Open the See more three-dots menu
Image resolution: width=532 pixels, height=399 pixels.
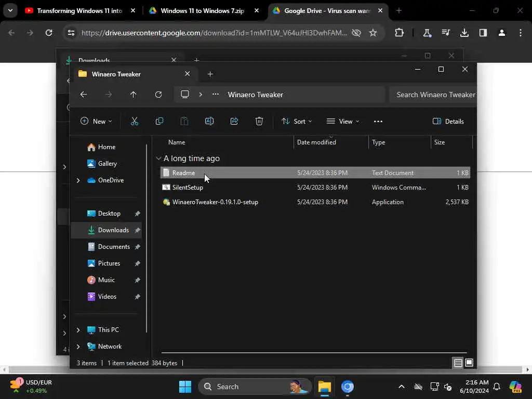pos(378,122)
